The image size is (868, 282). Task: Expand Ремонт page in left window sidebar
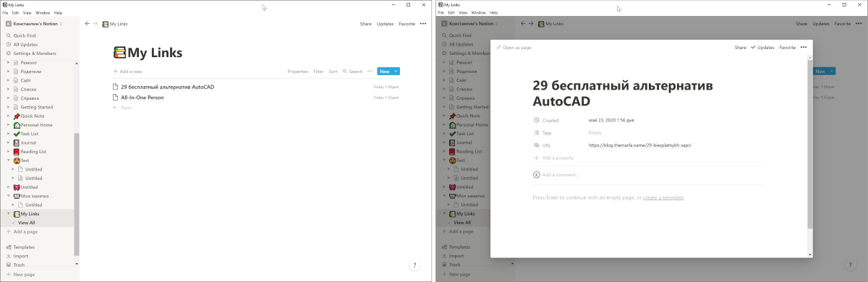(9, 63)
